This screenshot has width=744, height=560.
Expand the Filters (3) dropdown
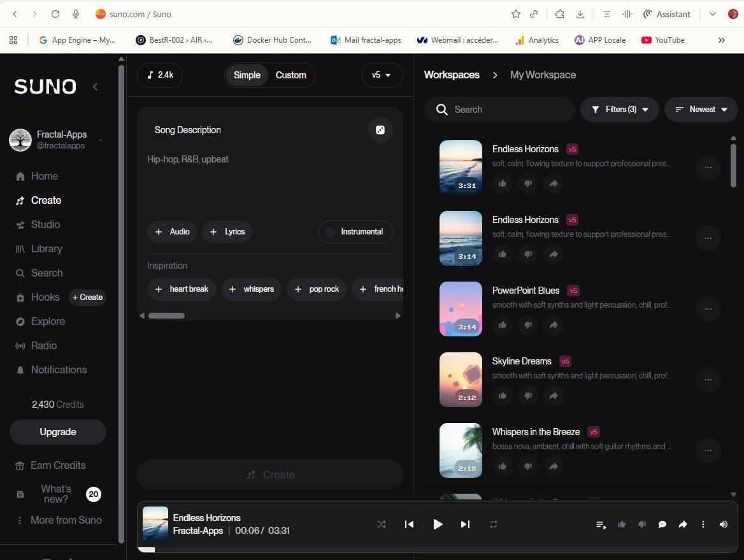click(x=619, y=110)
